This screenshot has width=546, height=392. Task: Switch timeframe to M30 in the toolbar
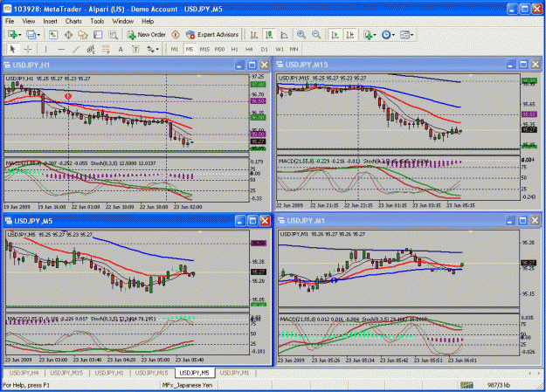tap(219, 49)
